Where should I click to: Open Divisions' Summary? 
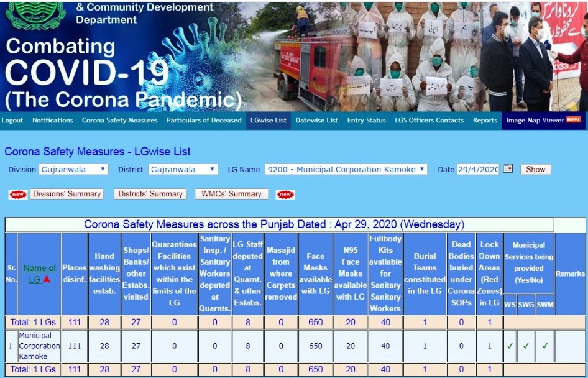coord(67,194)
